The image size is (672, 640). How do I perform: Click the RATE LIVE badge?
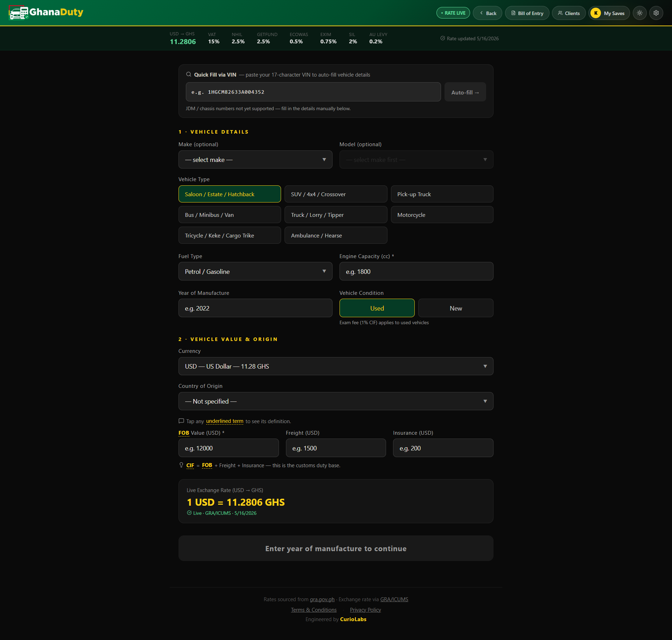(453, 13)
